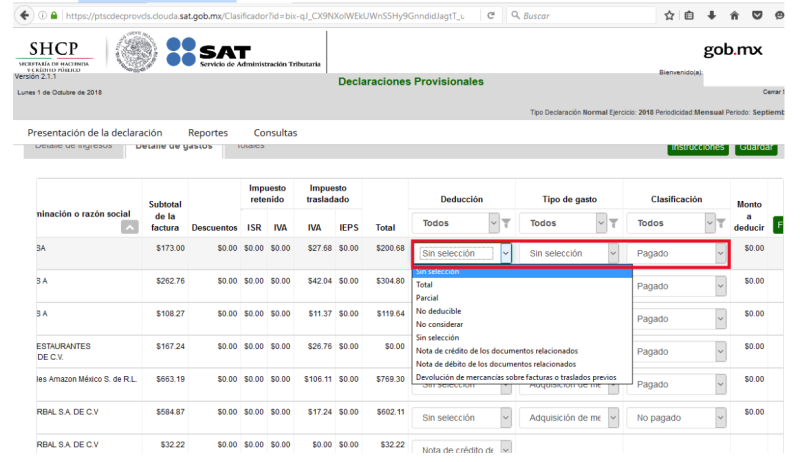The width and height of the screenshot is (800, 462).
Task: Click the secure padlock icon in address bar
Action: point(54,15)
